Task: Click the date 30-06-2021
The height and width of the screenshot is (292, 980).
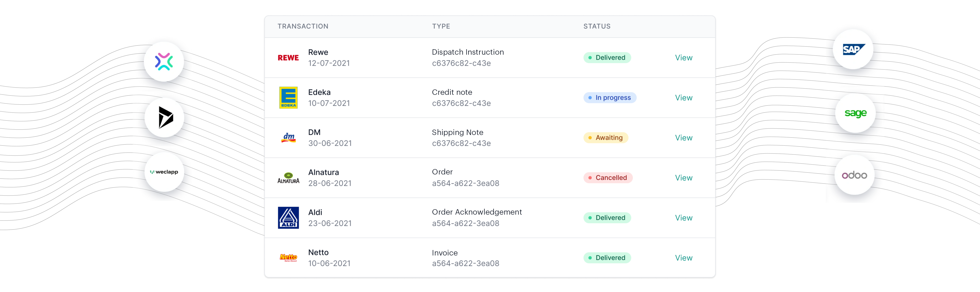Action: tap(330, 143)
